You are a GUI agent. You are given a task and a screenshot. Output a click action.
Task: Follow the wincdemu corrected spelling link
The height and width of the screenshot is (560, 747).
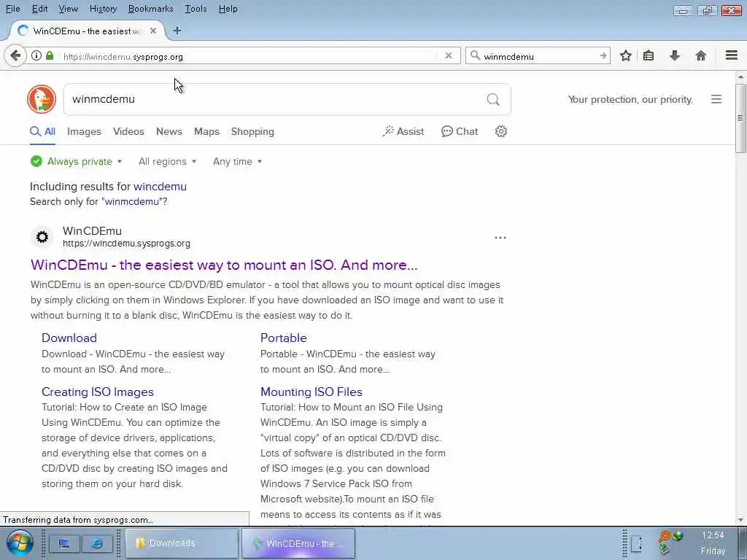coord(160,186)
